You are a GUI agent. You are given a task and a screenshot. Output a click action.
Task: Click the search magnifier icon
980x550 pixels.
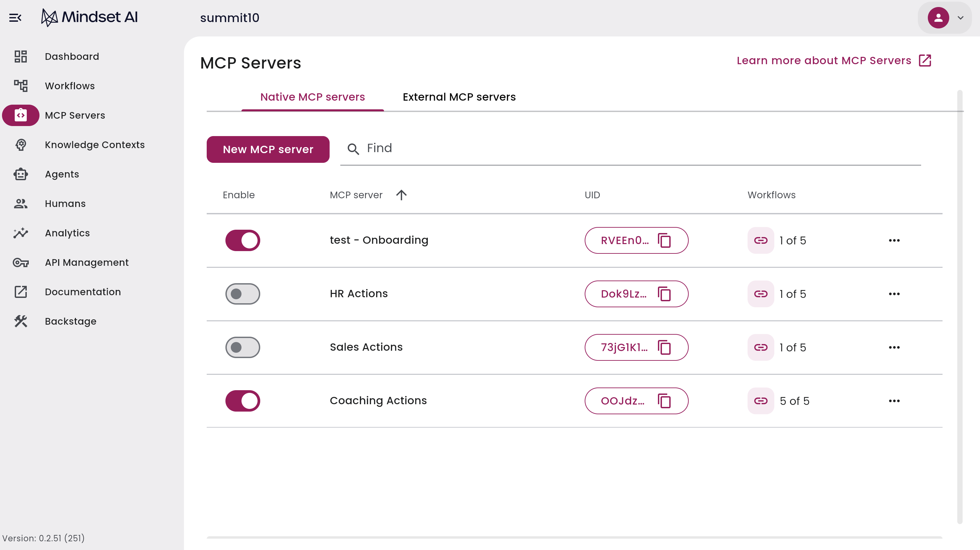coord(353,149)
